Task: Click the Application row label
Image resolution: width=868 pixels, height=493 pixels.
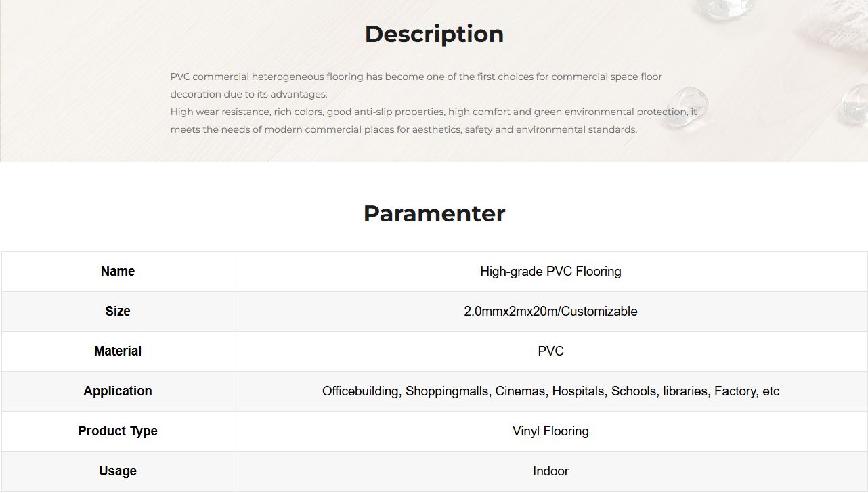Action: (118, 391)
